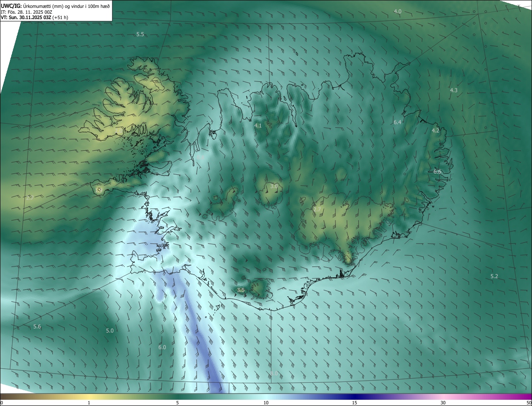Click the title 'Úrkomumætti (mm) og vindur í 100m hæð'
Screen dimensions: 532x406
tap(66, 6)
